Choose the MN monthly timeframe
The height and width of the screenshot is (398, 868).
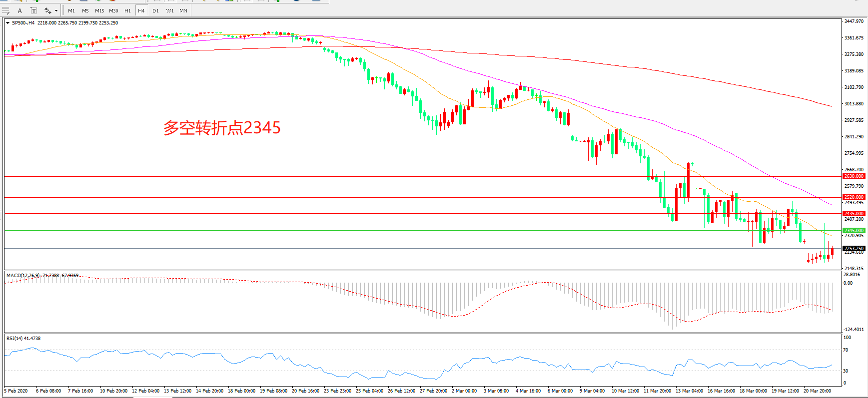[183, 10]
